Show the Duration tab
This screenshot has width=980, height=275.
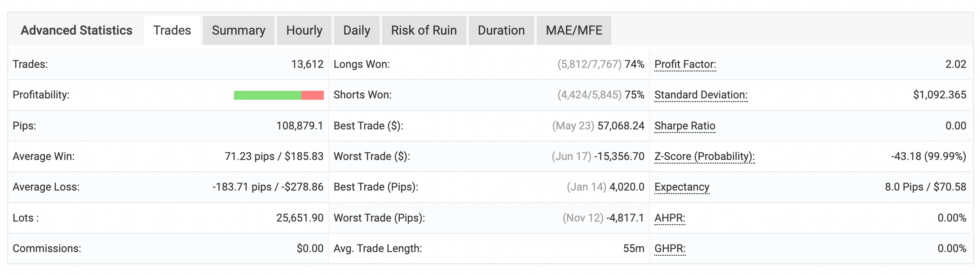[501, 31]
